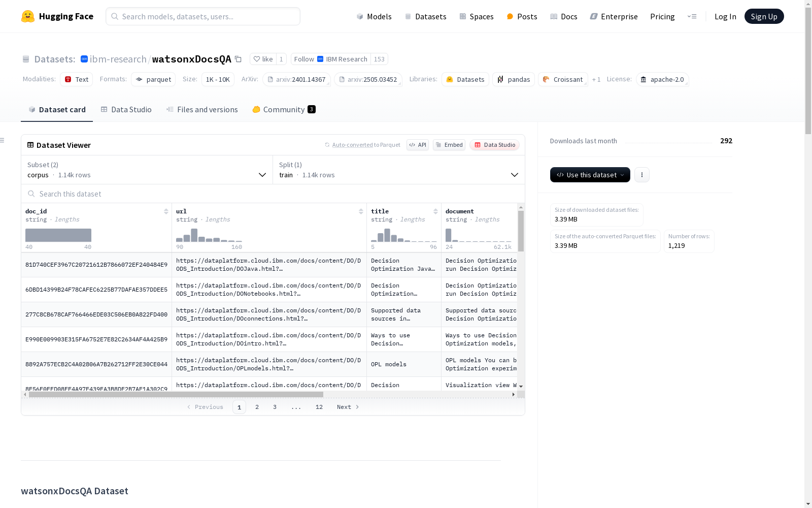Jump to page 12 of the table

(x=319, y=407)
